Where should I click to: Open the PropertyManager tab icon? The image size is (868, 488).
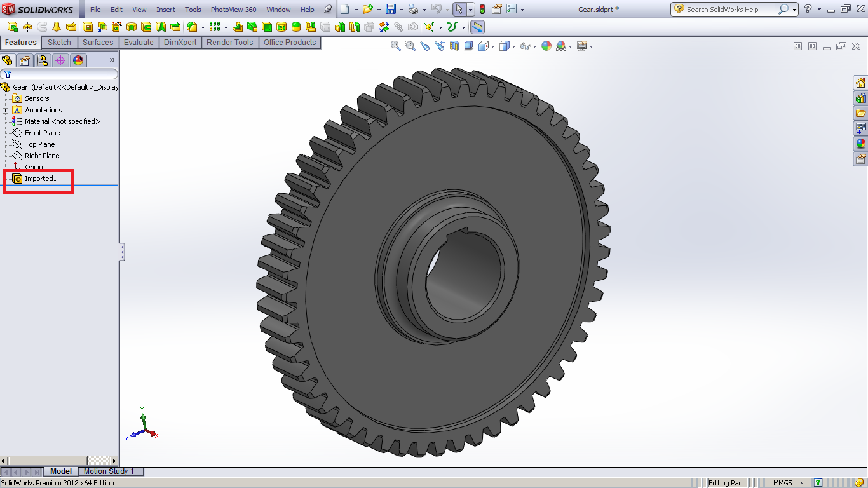24,60
